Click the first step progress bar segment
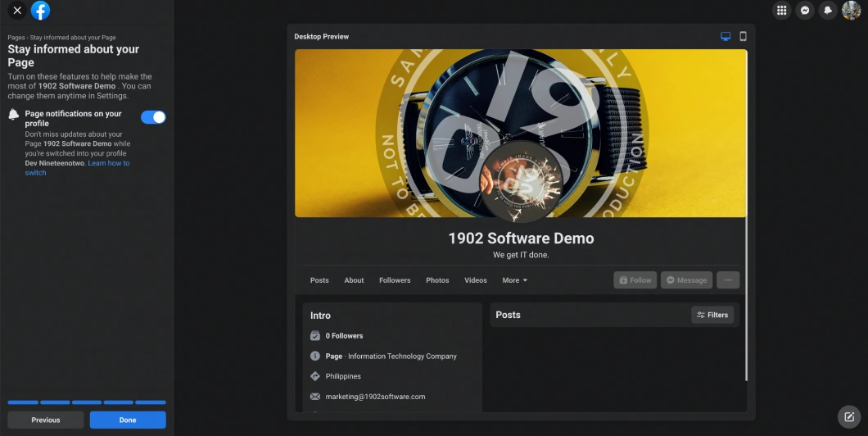This screenshot has height=436, width=868. tap(23, 402)
